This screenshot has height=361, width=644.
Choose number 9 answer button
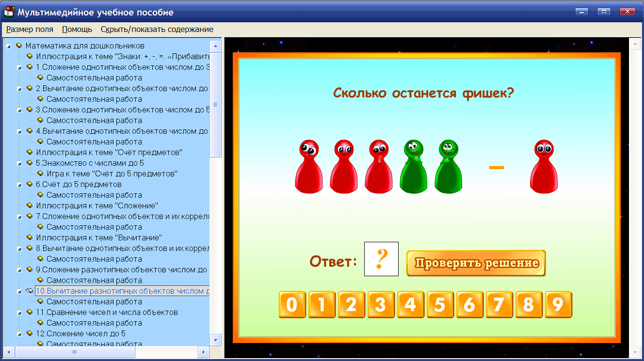[558, 305]
